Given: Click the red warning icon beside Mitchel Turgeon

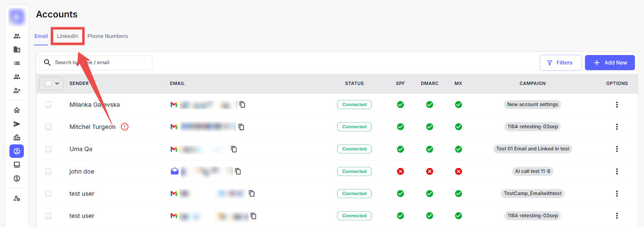Looking at the screenshot, I should 125,127.
